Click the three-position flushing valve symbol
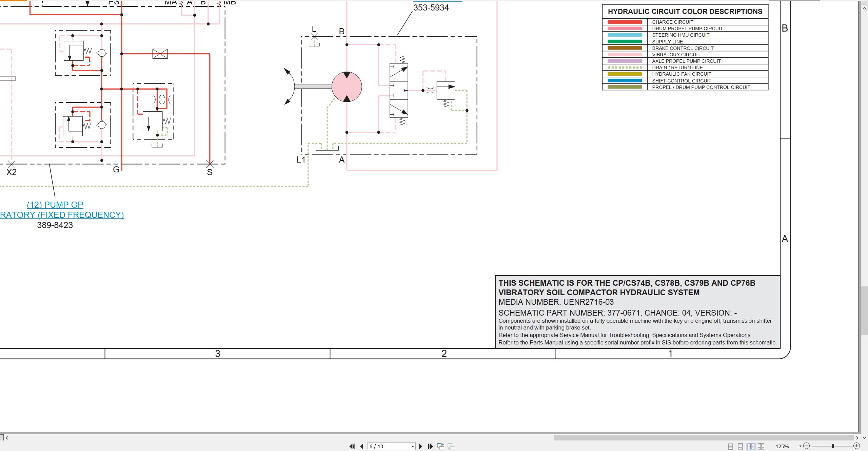868x451 pixels. coord(399,90)
